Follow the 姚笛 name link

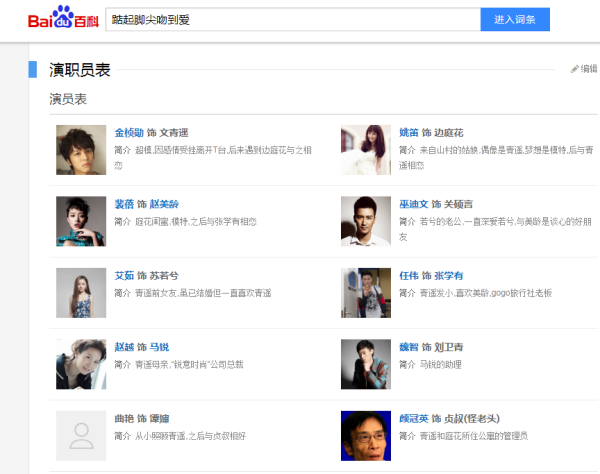(409, 132)
